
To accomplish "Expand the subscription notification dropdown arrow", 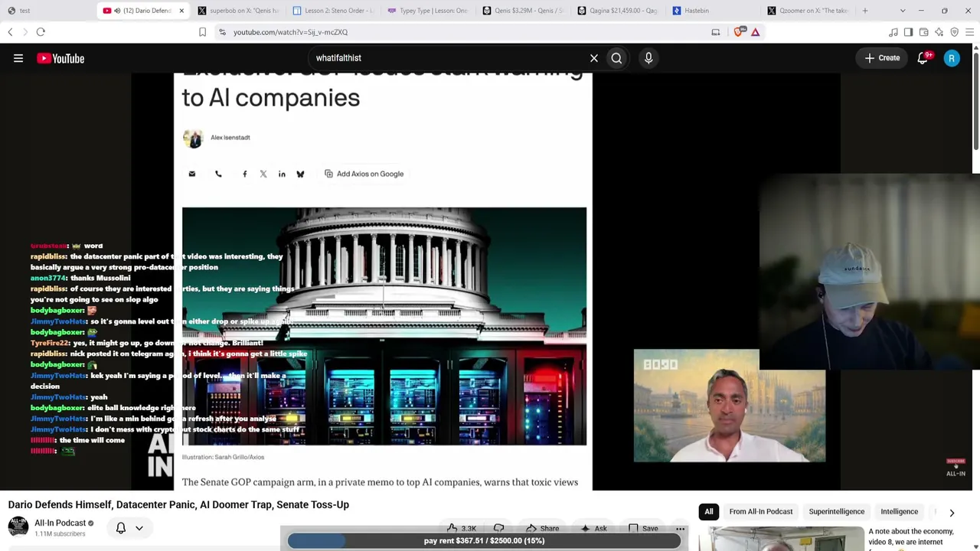I will [x=139, y=528].
